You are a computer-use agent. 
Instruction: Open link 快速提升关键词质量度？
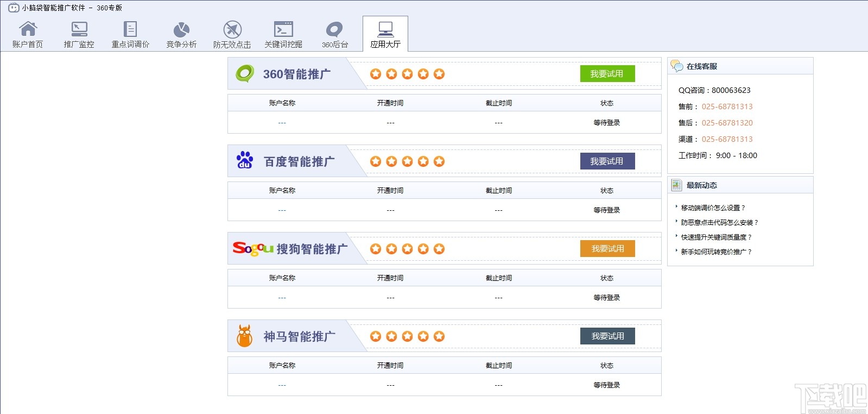[x=717, y=237]
